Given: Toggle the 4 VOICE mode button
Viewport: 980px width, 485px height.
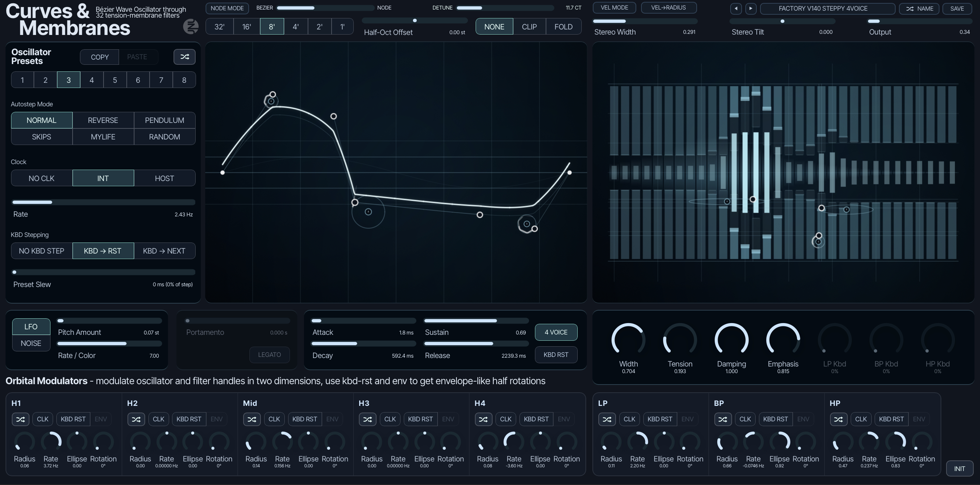Looking at the screenshot, I should coord(556,332).
